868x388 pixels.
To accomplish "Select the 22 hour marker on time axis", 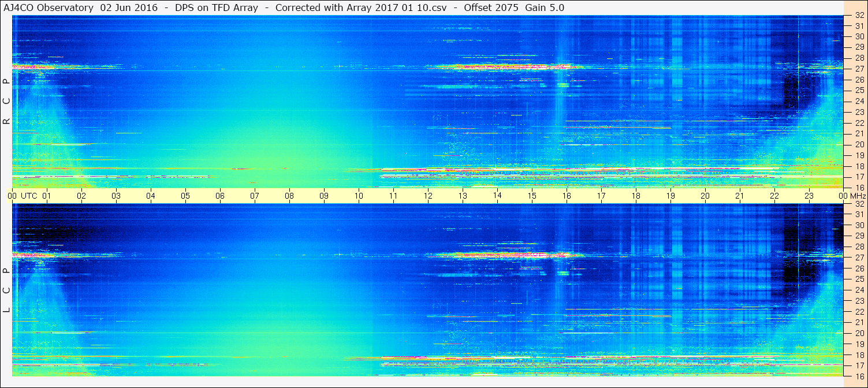I will (774, 196).
